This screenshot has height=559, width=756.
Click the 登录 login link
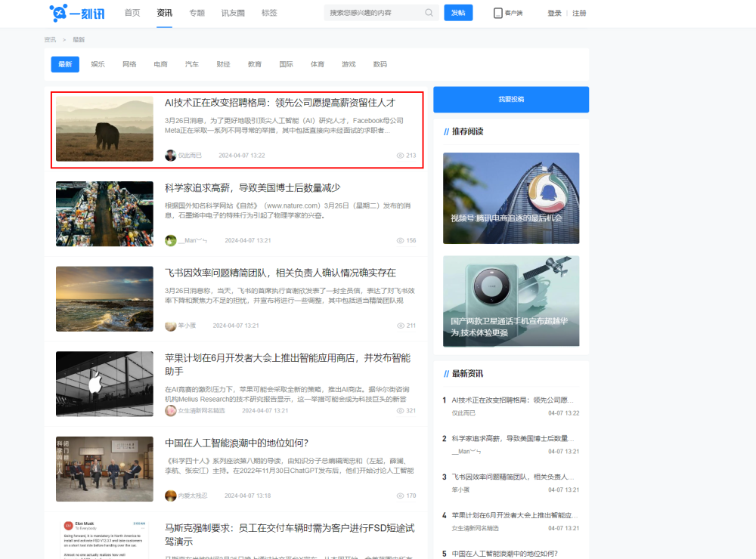click(554, 13)
